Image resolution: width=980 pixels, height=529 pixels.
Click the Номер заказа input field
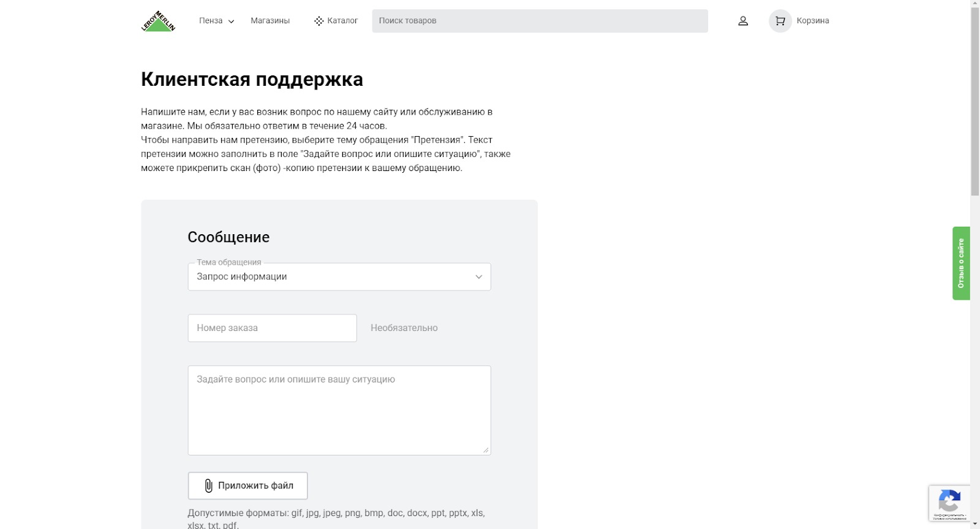click(x=272, y=328)
